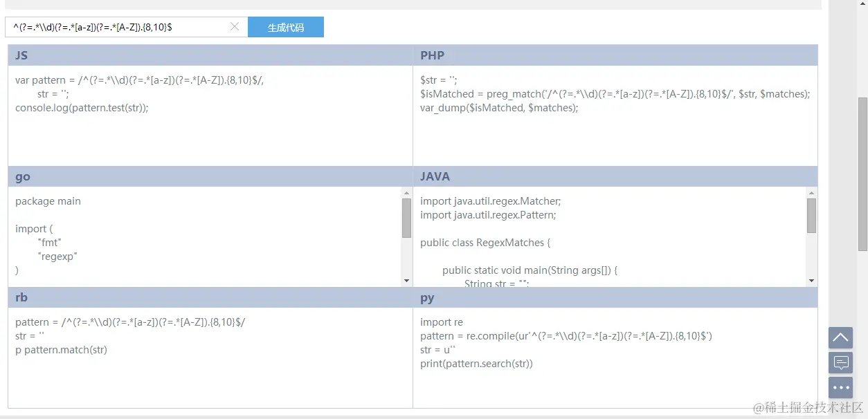This screenshot has height=419, width=868.
Task: Click the go panel scrollbar thumb
Action: (406, 218)
